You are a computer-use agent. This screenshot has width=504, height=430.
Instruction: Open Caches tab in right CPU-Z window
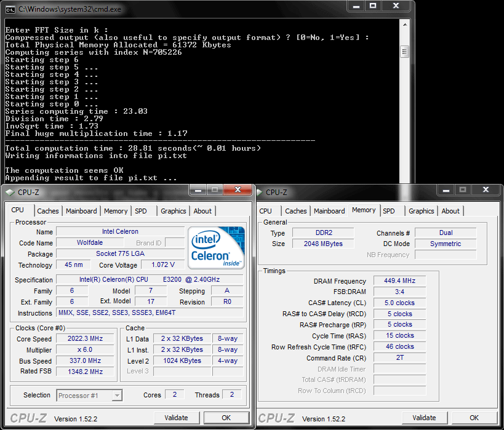click(x=296, y=211)
